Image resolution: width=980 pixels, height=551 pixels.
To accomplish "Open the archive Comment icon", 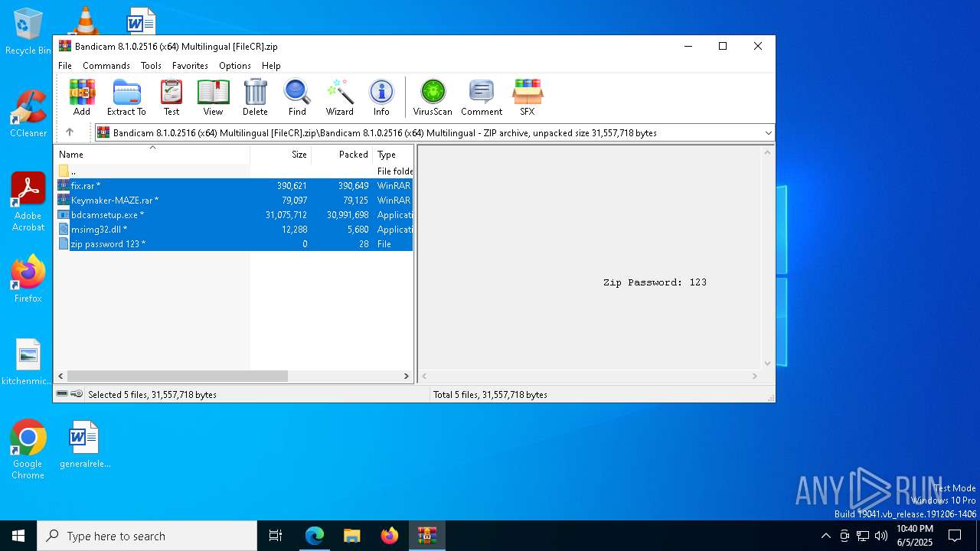I will 482,97.
